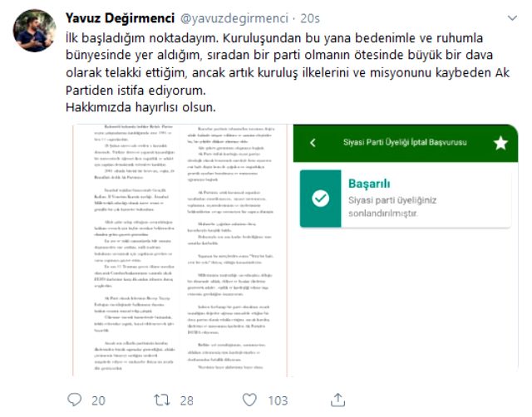Like the tweet with heart icon
The image size is (532, 417).
pos(249,400)
